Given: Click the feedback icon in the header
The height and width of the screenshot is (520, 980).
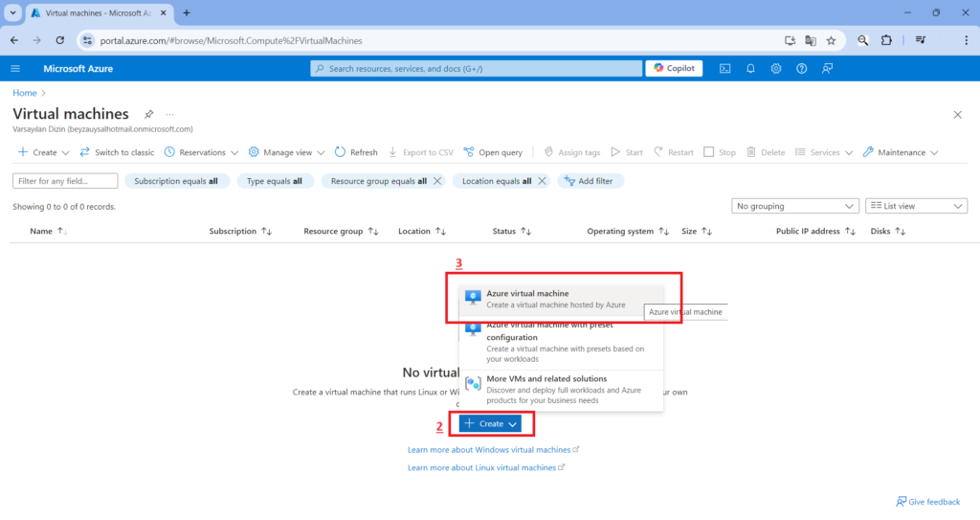Looking at the screenshot, I should [828, 69].
